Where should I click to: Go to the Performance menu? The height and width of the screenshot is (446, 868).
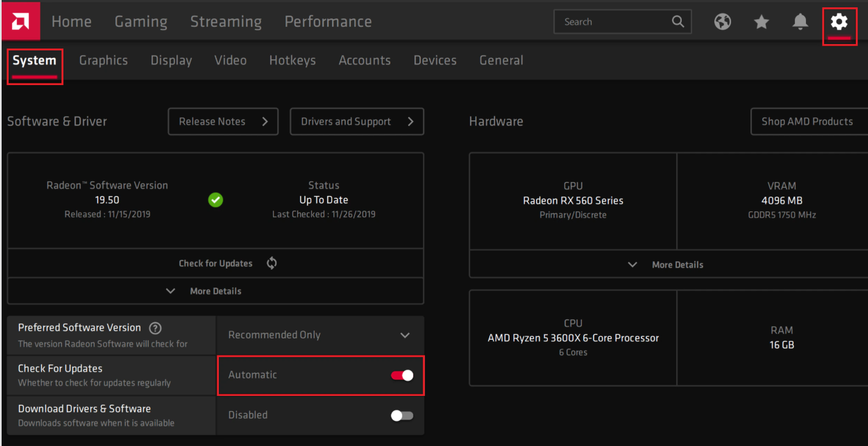pos(328,22)
